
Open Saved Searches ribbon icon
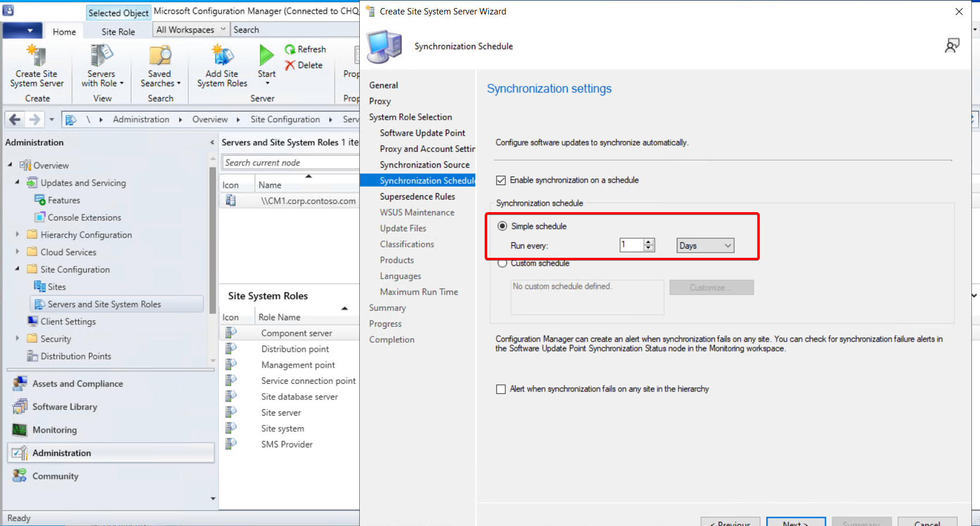pyautogui.click(x=159, y=56)
